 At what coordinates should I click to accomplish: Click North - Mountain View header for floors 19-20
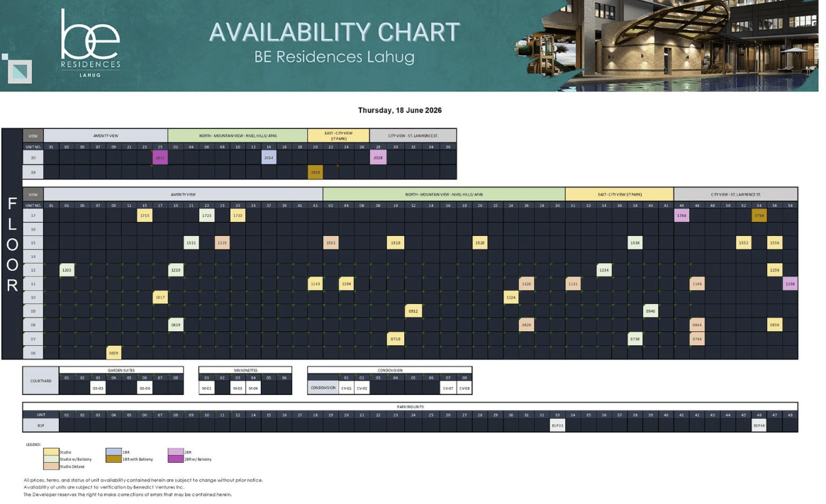coord(238,136)
